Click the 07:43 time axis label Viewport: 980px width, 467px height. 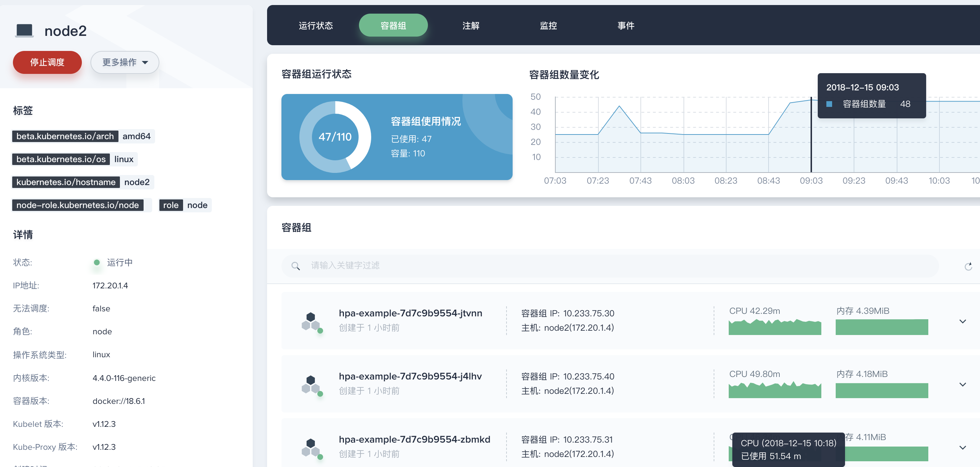click(x=640, y=181)
